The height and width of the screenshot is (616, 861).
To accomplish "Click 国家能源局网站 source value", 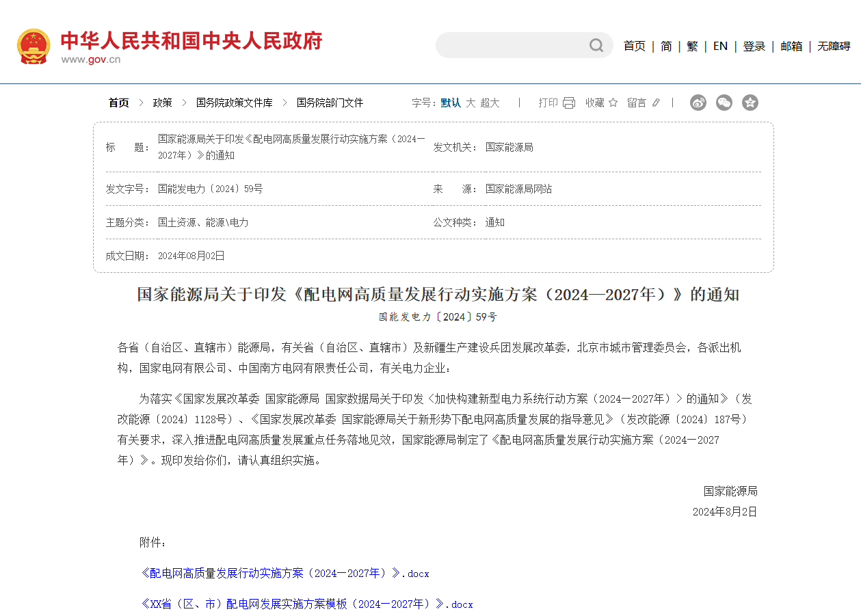I will (518, 189).
